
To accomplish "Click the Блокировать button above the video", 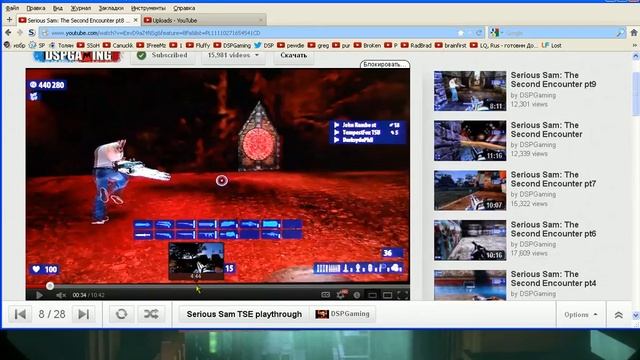I will (384, 64).
